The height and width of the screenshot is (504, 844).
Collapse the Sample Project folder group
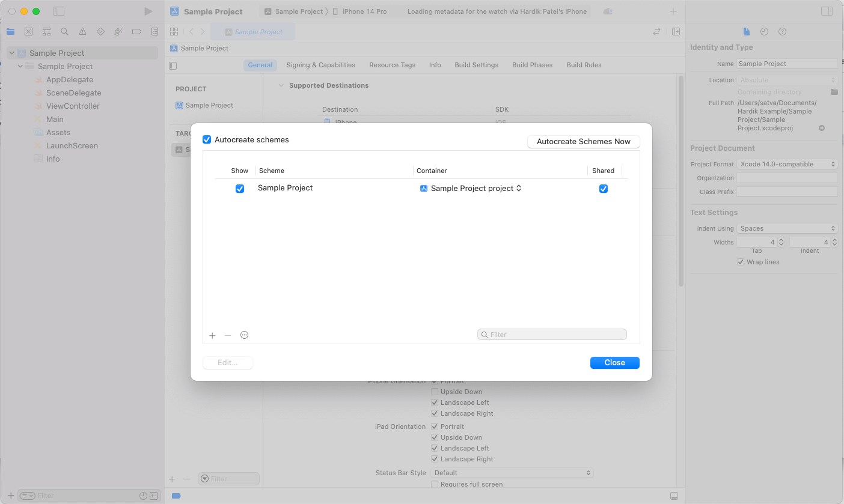pyautogui.click(x=20, y=66)
